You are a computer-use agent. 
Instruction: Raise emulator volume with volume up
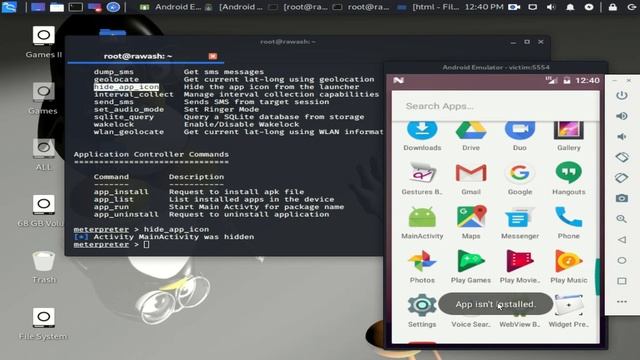[x=622, y=116]
